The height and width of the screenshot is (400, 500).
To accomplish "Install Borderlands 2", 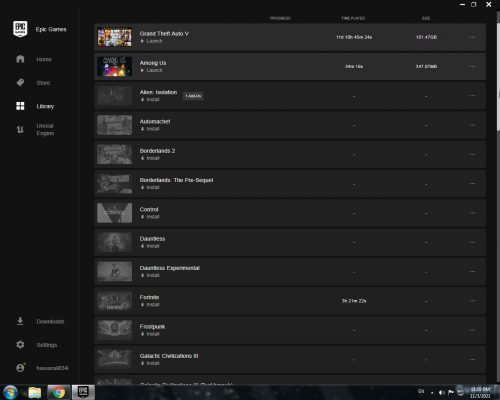I will click(x=150, y=158).
